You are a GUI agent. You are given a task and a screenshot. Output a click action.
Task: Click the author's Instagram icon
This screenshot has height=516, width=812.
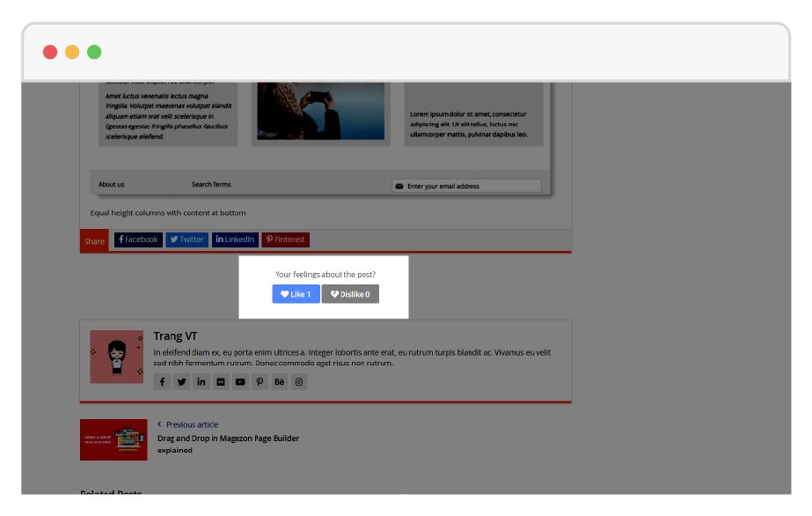(299, 382)
